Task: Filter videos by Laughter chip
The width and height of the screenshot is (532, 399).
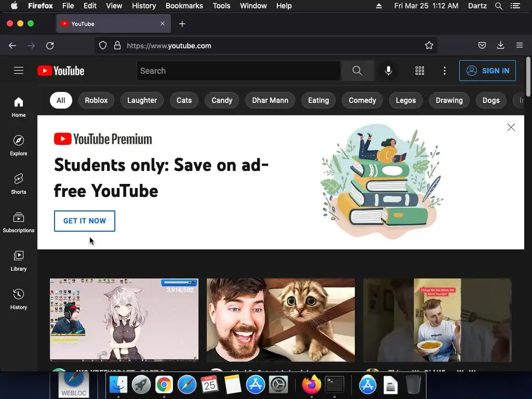Action: click(142, 100)
